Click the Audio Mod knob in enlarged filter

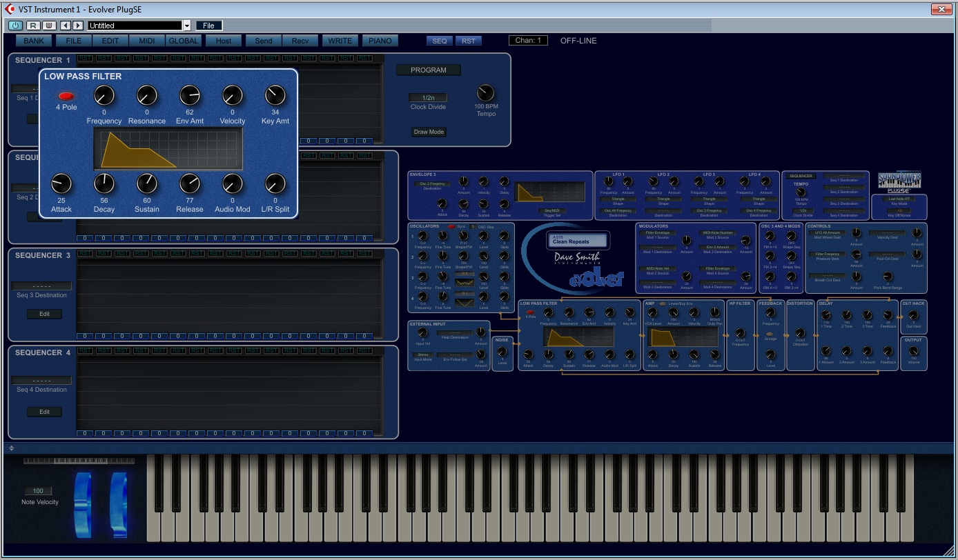coord(233,183)
